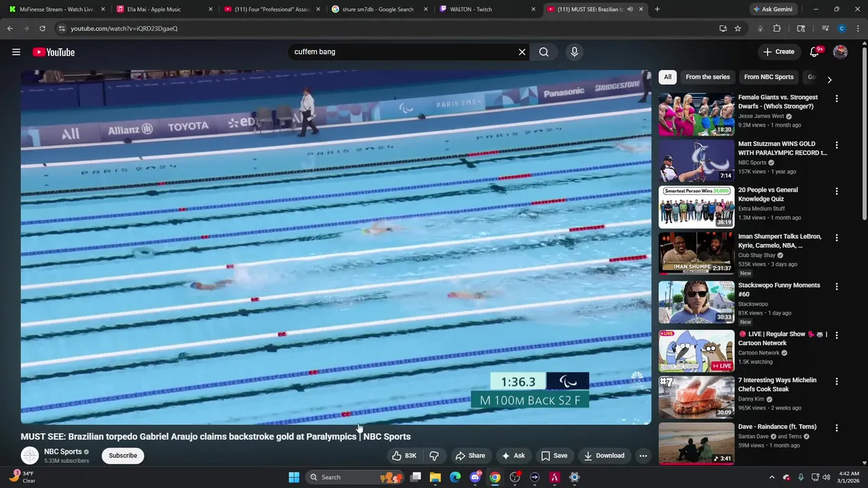Run the search with the magnifier button

point(544,52)
